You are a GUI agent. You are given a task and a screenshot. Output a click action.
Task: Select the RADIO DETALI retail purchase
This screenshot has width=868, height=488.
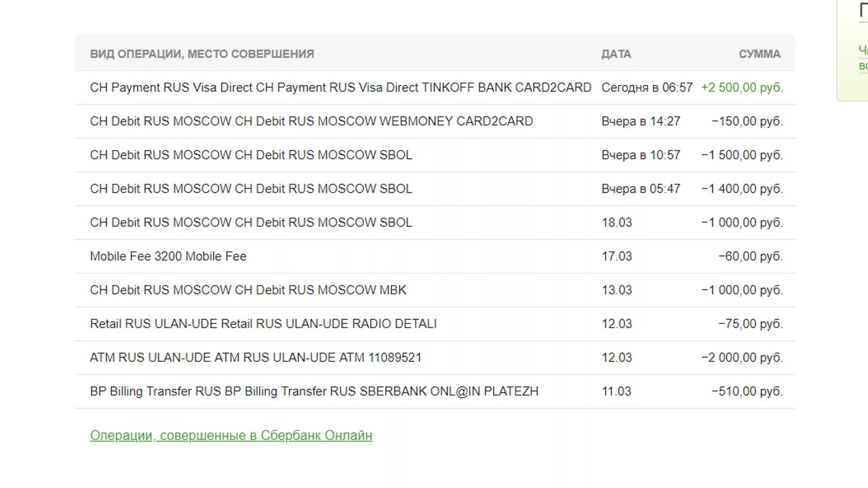263,324
